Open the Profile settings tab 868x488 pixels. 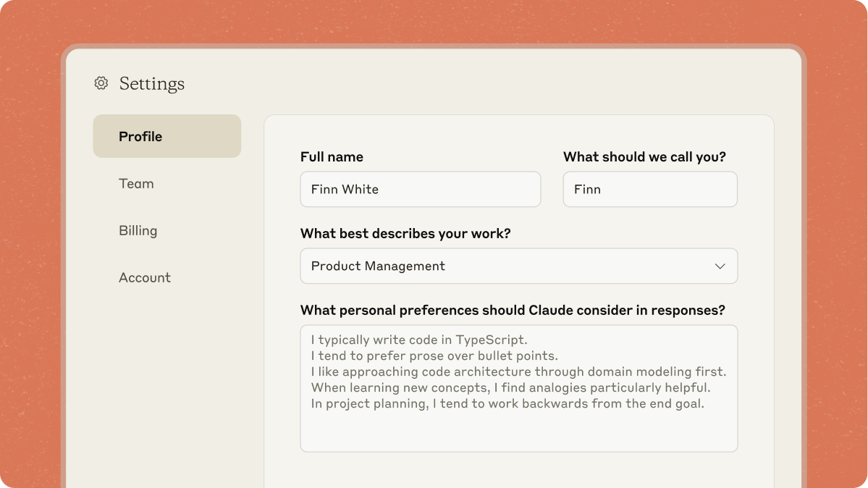[x=167, y=136]
